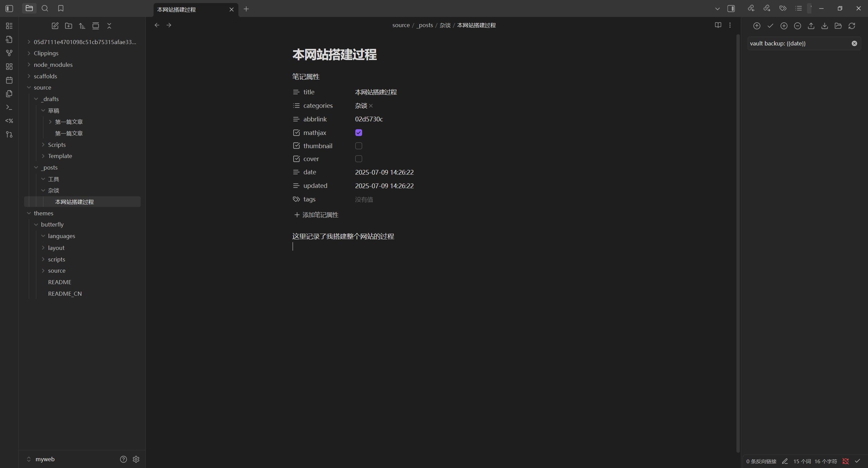Screen dimensions: 868x468
Task: Open a new tab with plus
Action: click(x=246, y=9)
